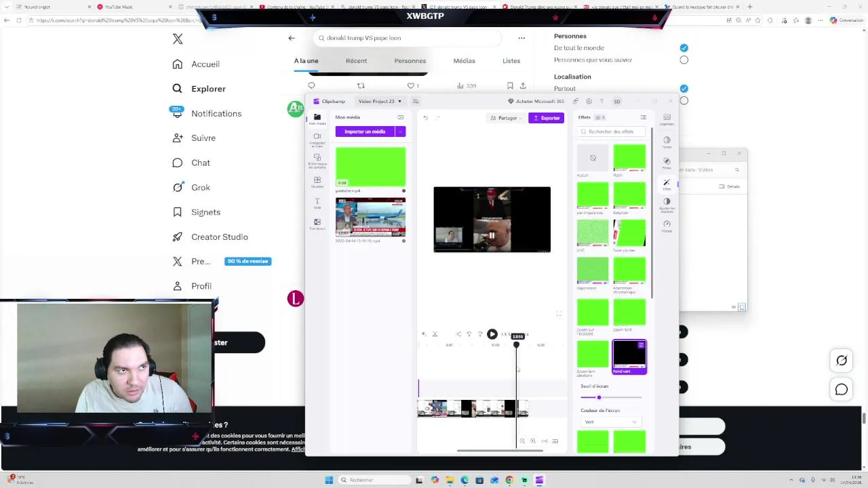Screen dimensions: 868x488
Task: Switch to the 'Personnes' tab
Action: pyautogui.click(x=410, y=61)
